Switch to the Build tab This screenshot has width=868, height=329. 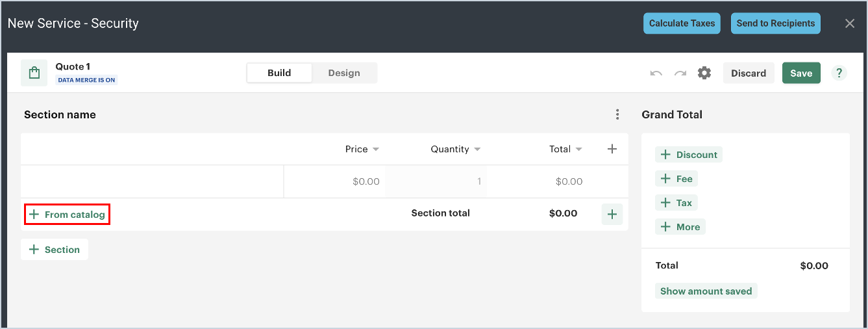point(279,73)
